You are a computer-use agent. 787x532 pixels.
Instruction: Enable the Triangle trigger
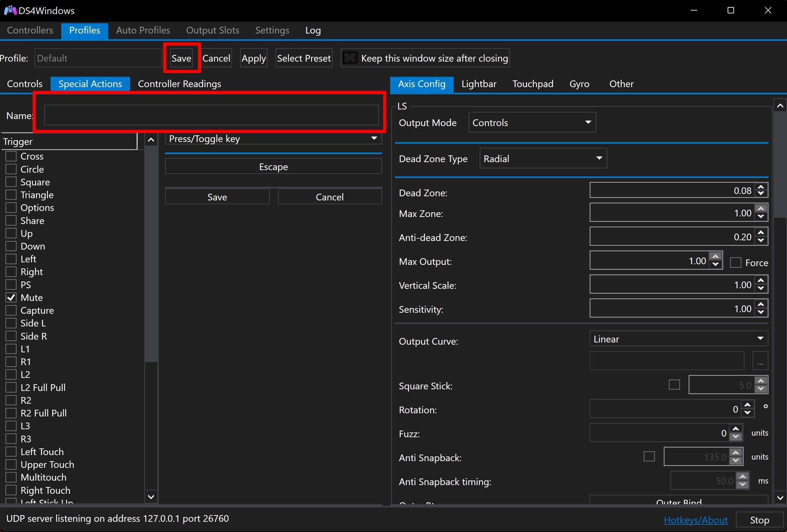click(x=11, y=195)
